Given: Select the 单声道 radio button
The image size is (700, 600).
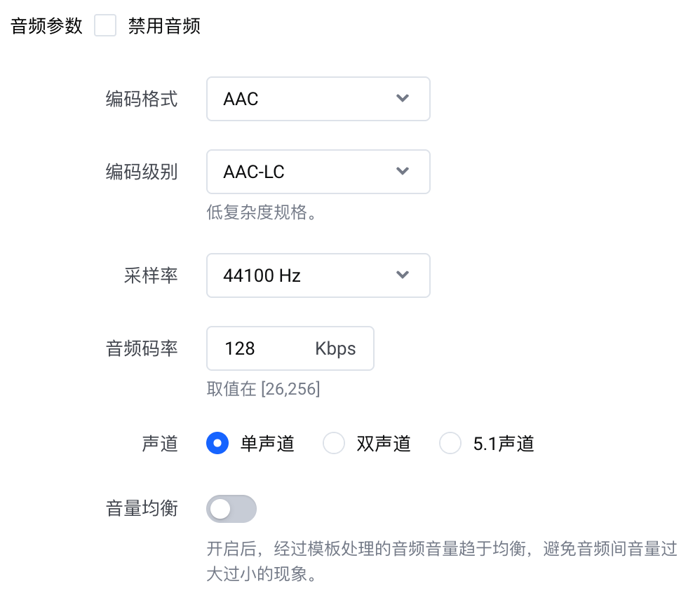Looking at the screenshot, I should point(217,443).
